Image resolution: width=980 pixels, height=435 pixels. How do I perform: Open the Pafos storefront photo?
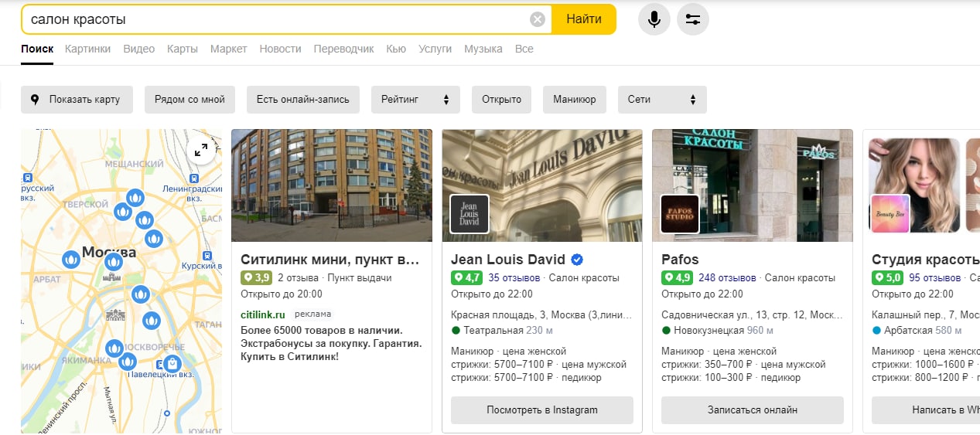[x=753, y=185]
